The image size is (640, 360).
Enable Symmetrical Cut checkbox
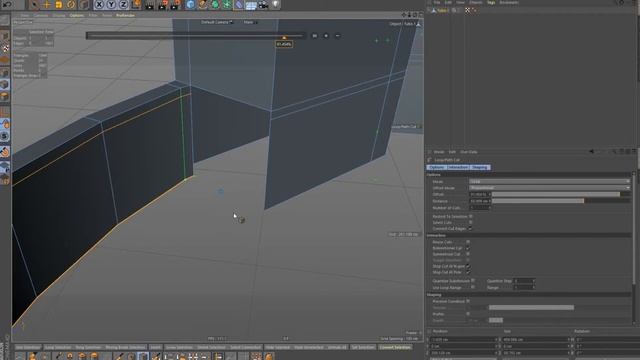tap(468, 254)
